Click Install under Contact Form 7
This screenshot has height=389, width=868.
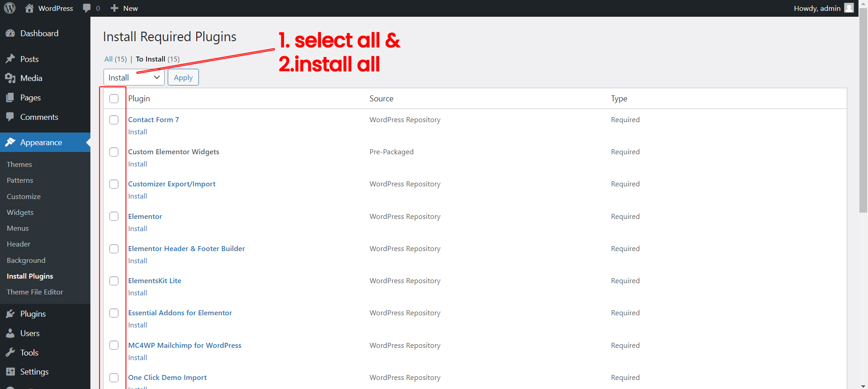[x=137, y=132]
